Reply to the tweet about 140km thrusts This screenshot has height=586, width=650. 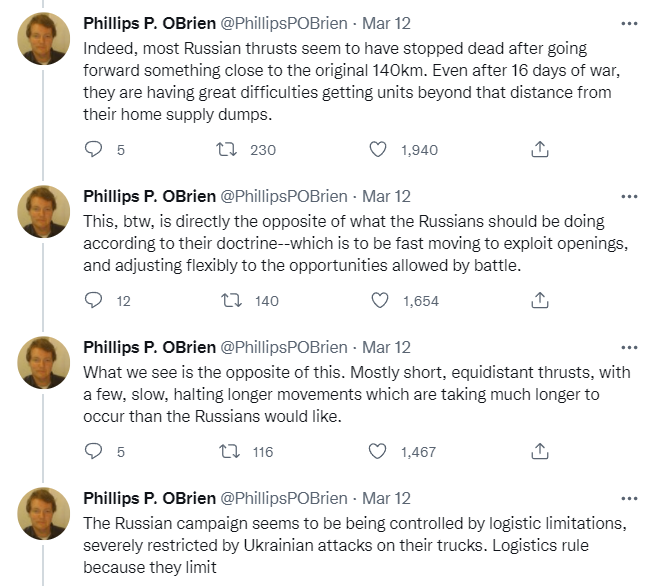click(93, 149)
